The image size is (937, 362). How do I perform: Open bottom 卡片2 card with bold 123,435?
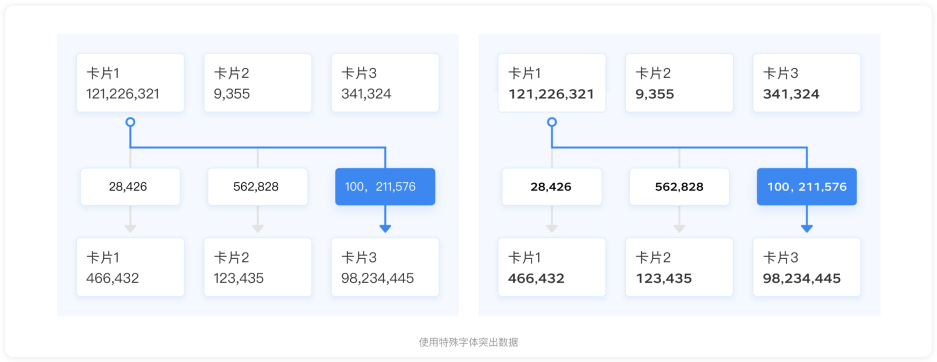click(679, 267)
